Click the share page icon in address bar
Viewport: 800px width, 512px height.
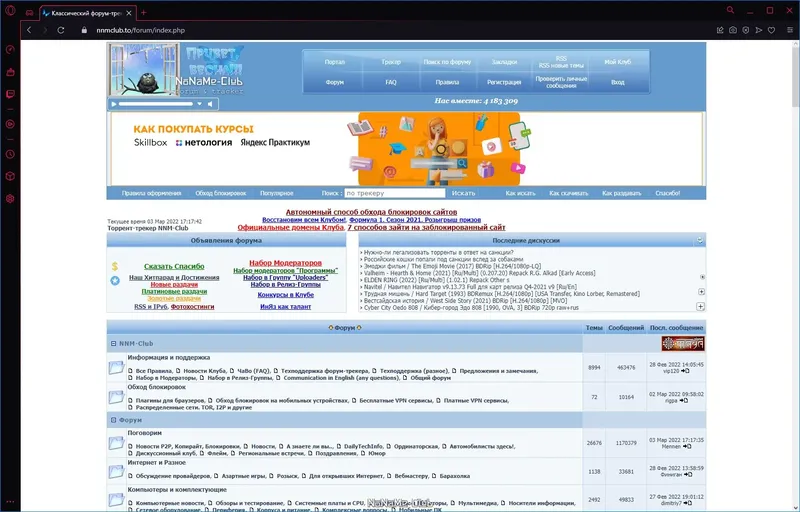point(720,30)
